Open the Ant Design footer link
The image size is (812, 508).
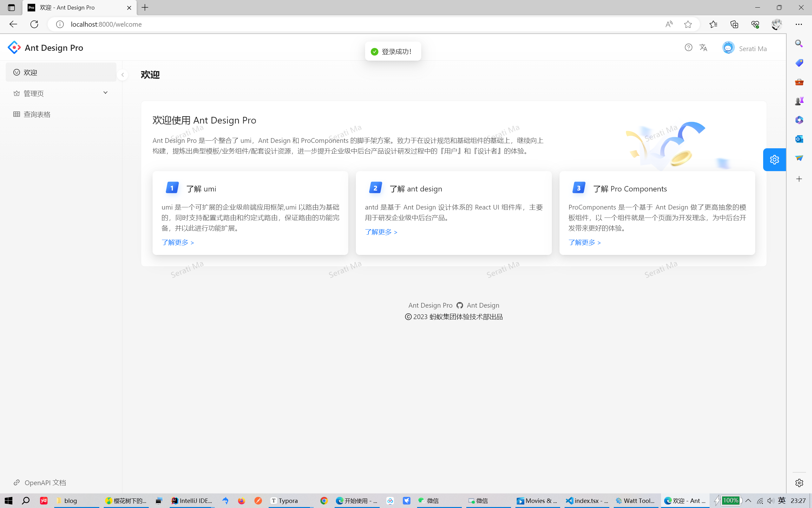click(x=483, y=305)
